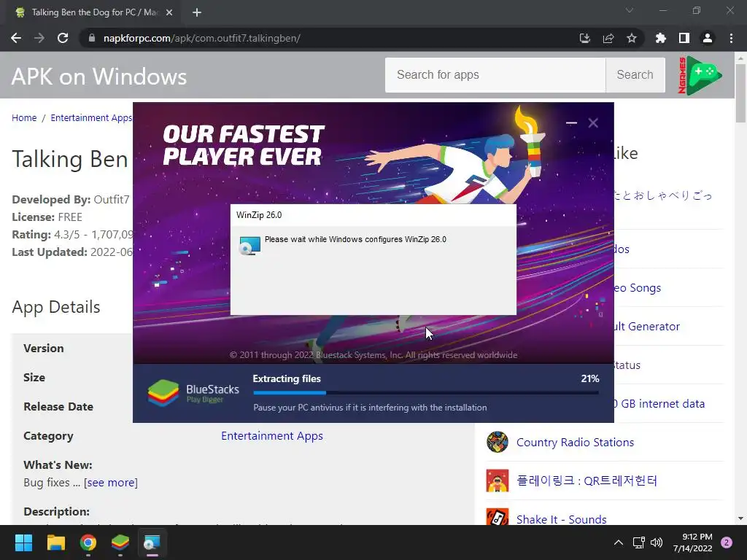Show hidden system tray icons
Screen dimensions: 747x560
(x=619, y=542)
